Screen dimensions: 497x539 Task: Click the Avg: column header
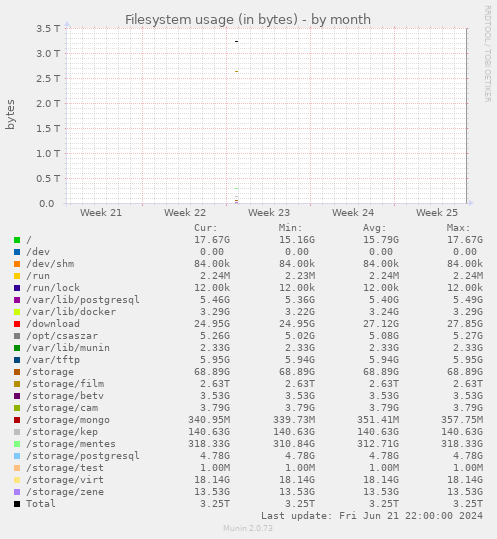(374, 228)
